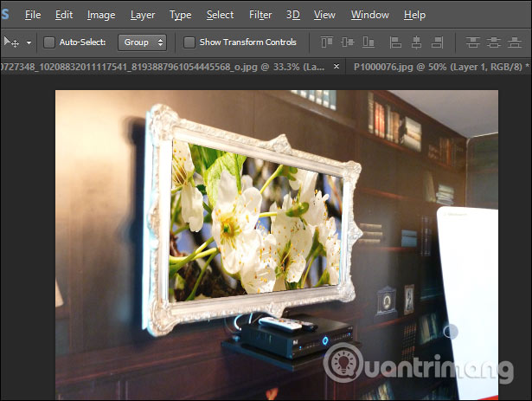Open the View menu
The height and width of the screenshot is (401, 532).
pos(324,15)
